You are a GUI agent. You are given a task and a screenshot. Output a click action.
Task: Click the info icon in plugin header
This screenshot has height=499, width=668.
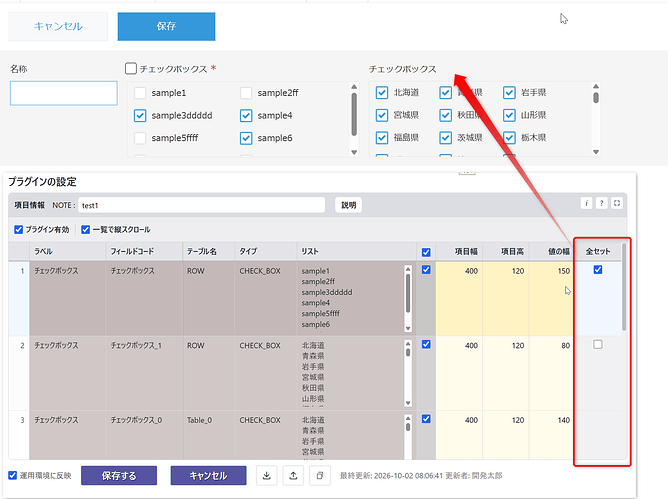(x=586, y=203)
